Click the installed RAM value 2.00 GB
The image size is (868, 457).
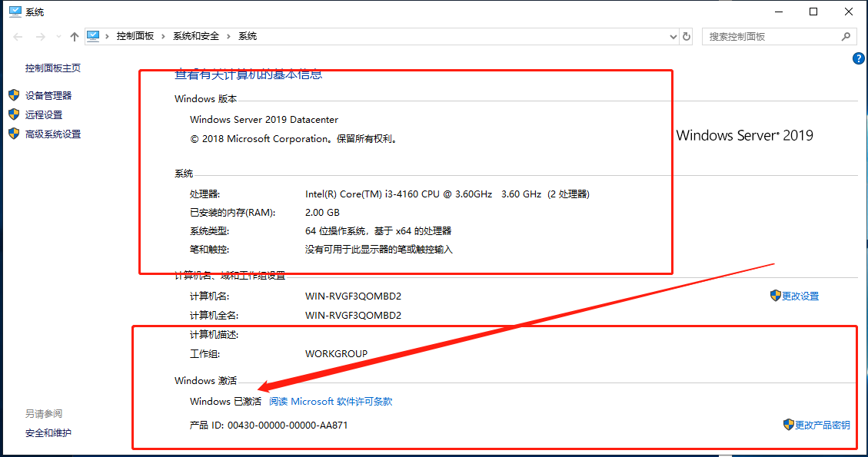322,213
